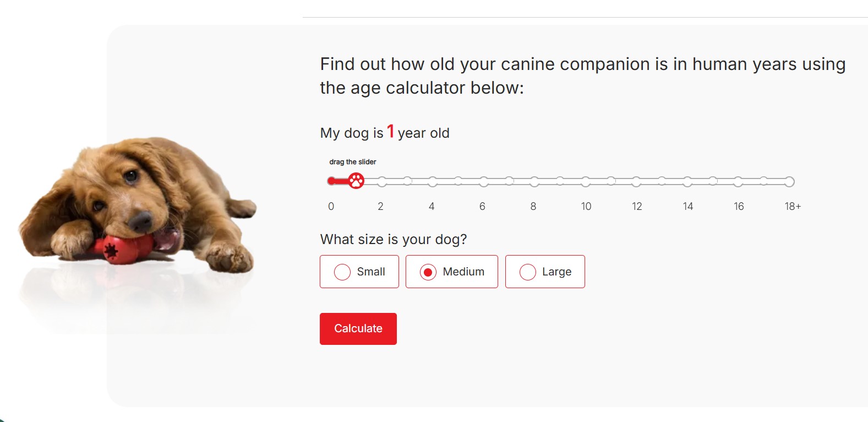The height and width of the screenshot is (422, 868).
Task: Set the age slider to 0 years
Action: click(x=331, y=181)
